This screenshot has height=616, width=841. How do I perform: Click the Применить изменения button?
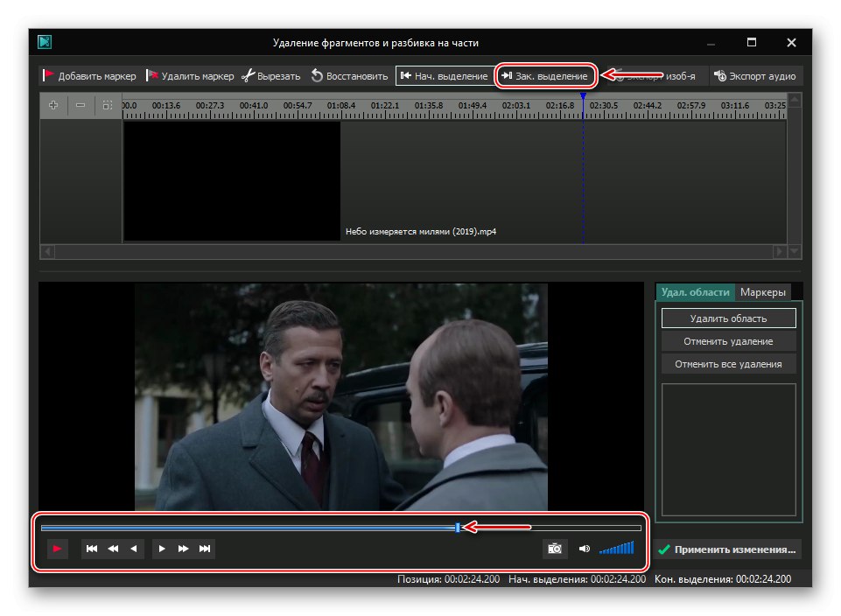click(727, 549)
